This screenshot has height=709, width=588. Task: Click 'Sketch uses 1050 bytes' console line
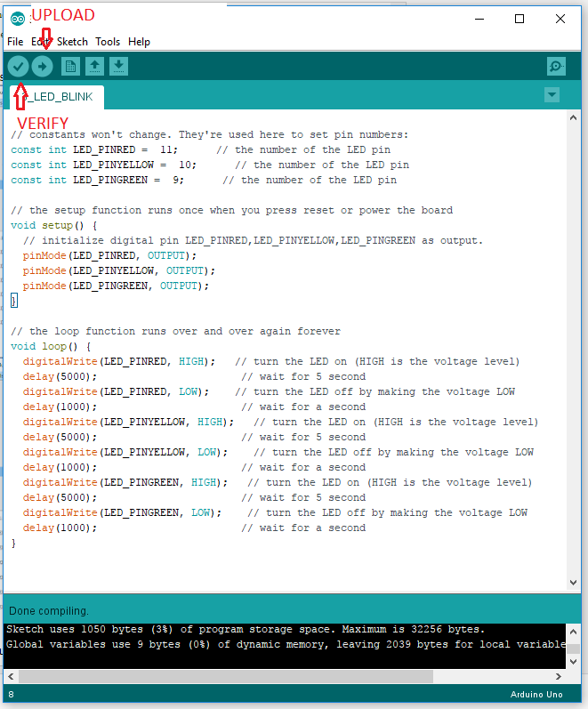pos(246,630)
